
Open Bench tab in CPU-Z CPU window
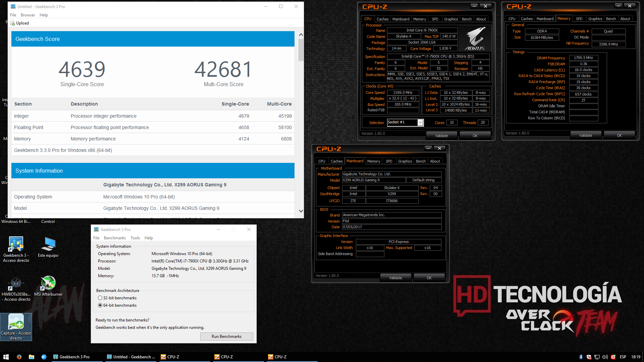click(x=467, y=19)
